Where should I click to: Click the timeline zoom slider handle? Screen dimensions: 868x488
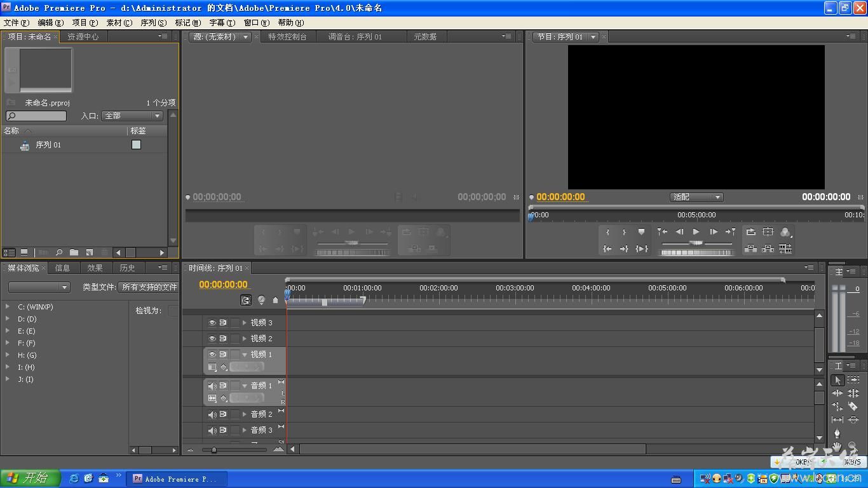214,450
